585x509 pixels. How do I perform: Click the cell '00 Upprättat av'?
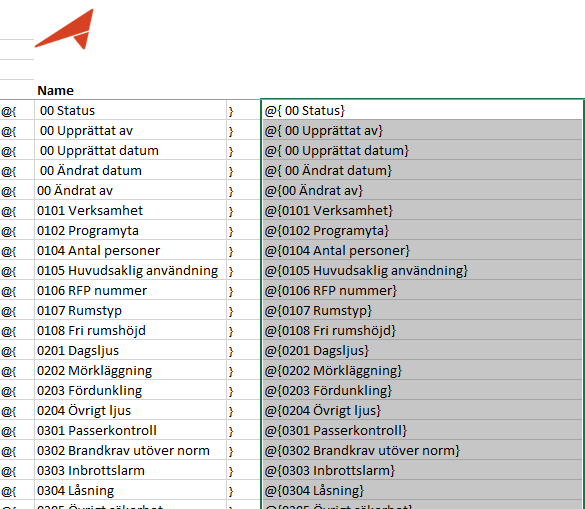click(130, 130)
